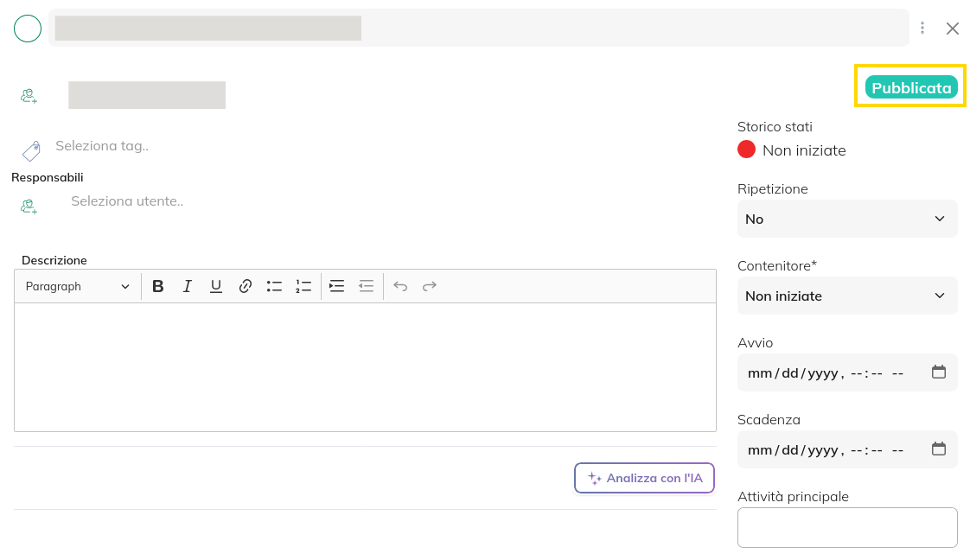Toggle Underline text formatting
Screen dimensions: 970x560
point(216,286)
